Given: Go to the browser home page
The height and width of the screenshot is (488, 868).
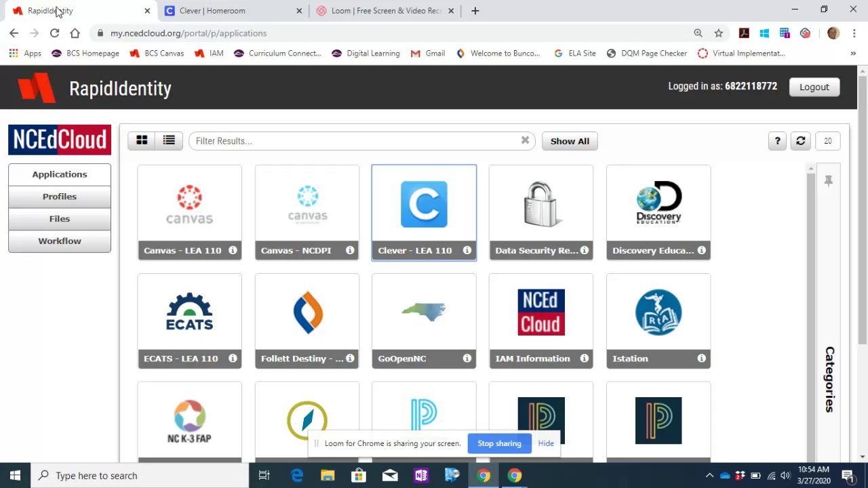Looking at the screenshot, I should coord(75,33).
